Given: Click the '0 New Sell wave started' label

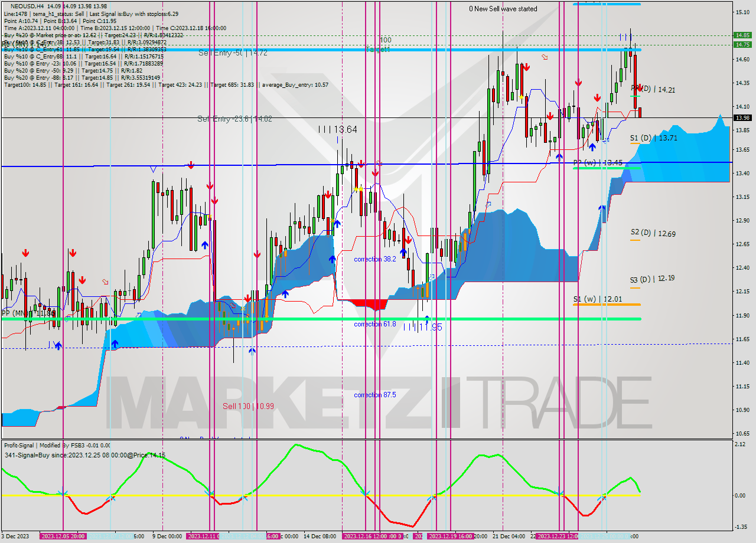Looking at the screenshot, I should point(503,9).
